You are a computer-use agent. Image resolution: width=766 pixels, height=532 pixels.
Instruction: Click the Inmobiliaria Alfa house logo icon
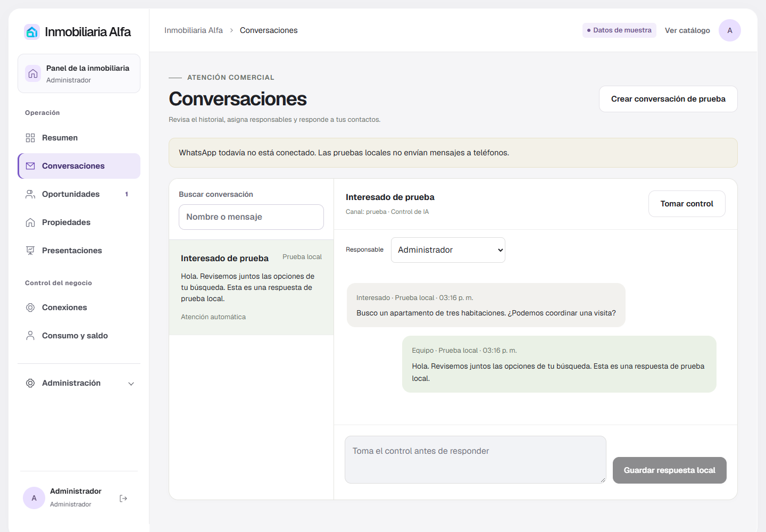32,32
